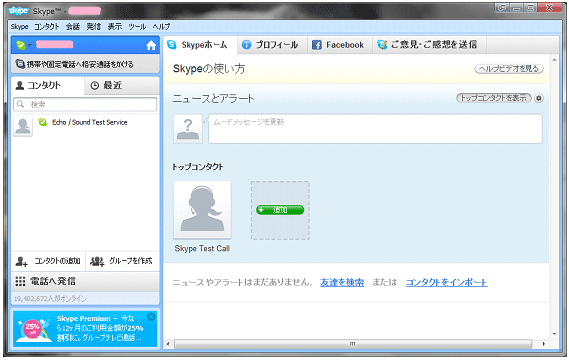Click the コンタクトをインポート link
569x360 pixels.
click(x=446, y=282)
